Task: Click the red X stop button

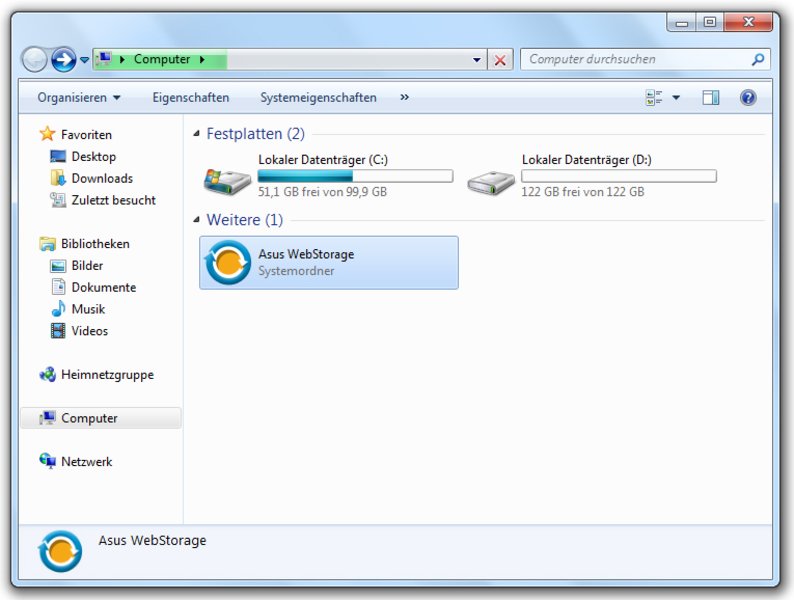Action: tap(500, 60)
